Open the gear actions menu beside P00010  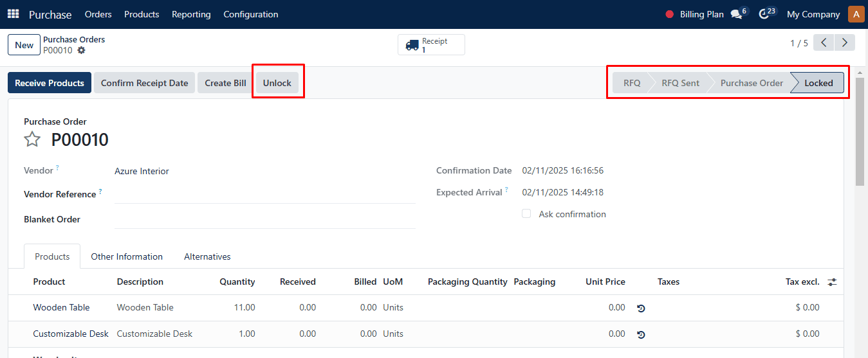click(81, 50)
